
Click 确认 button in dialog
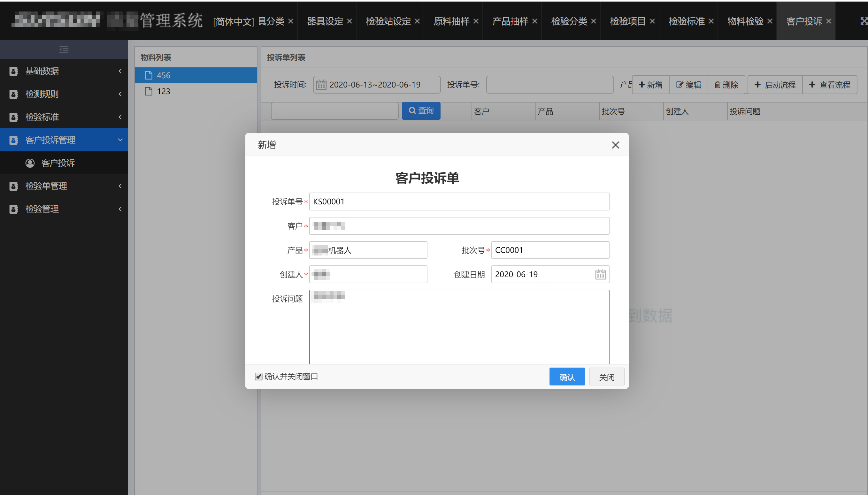coord(567,377)
